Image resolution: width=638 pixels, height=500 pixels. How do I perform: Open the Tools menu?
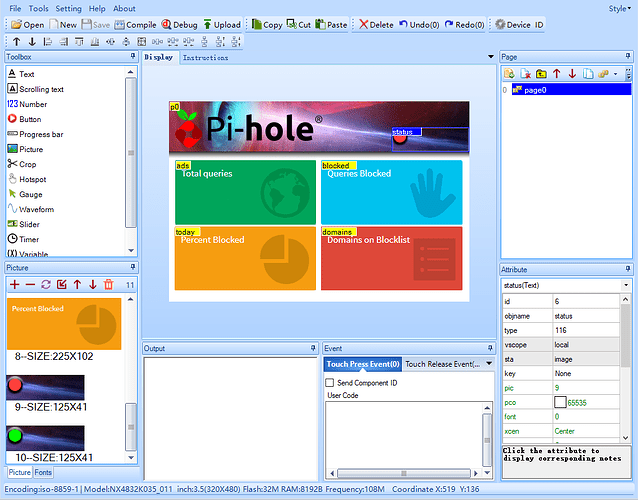click(38, 9)
